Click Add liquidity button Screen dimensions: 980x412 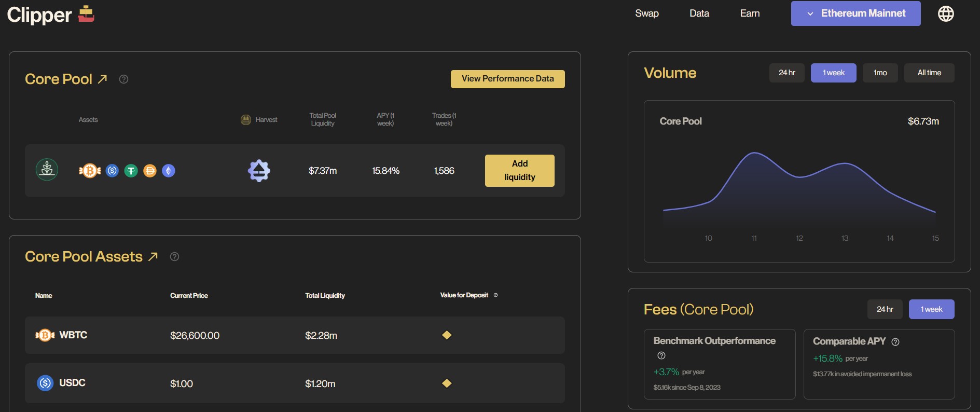(x=519, y=171)
